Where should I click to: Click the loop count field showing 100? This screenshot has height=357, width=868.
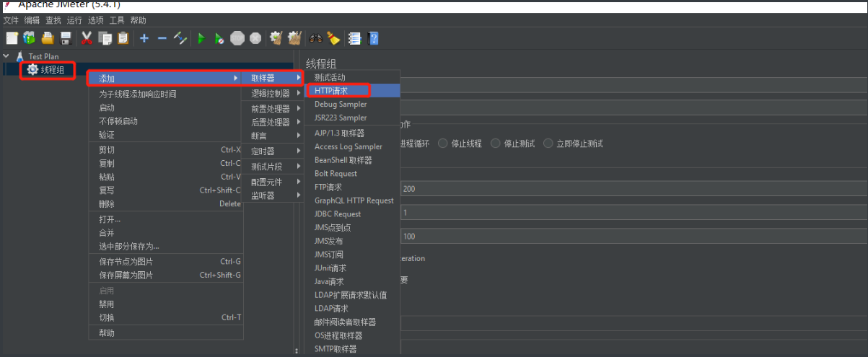(x=634, y=237)
